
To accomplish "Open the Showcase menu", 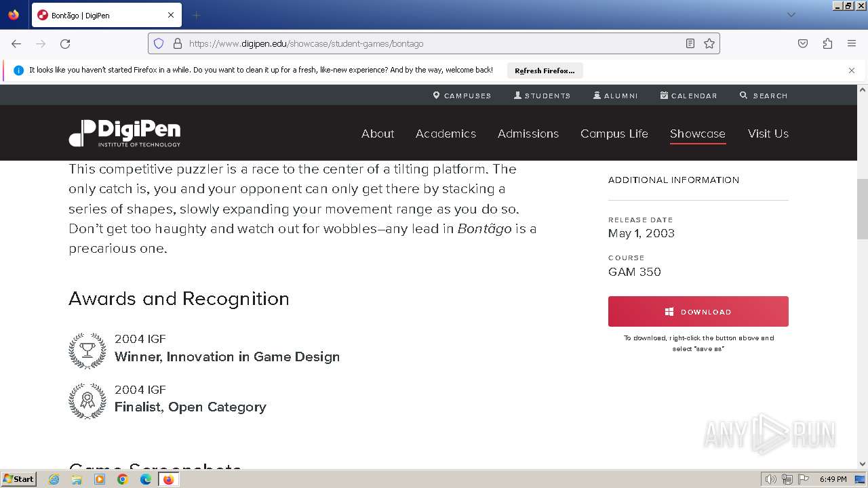I will pyautogui.click(x=698, y=134).
